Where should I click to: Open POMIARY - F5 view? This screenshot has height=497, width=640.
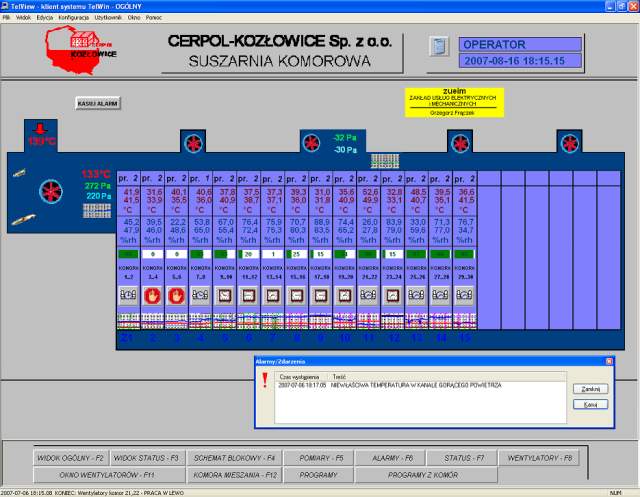(321, 458)
